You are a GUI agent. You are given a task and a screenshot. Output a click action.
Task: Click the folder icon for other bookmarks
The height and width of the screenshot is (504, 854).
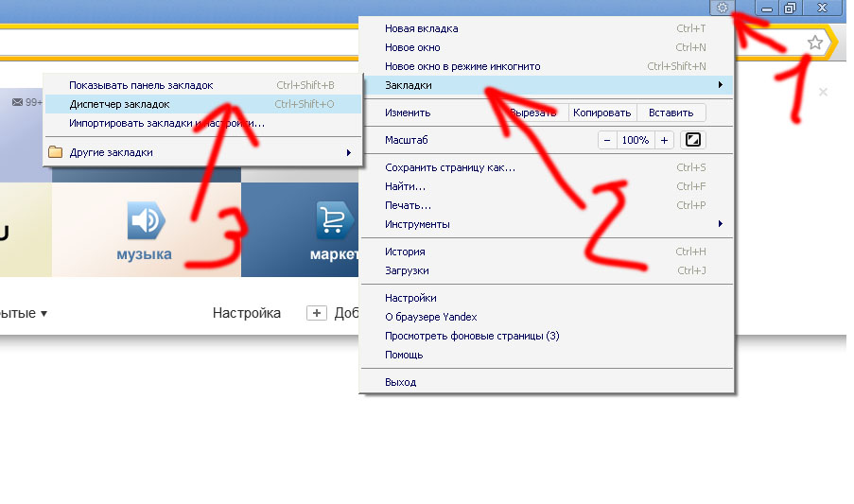point(56,152)
